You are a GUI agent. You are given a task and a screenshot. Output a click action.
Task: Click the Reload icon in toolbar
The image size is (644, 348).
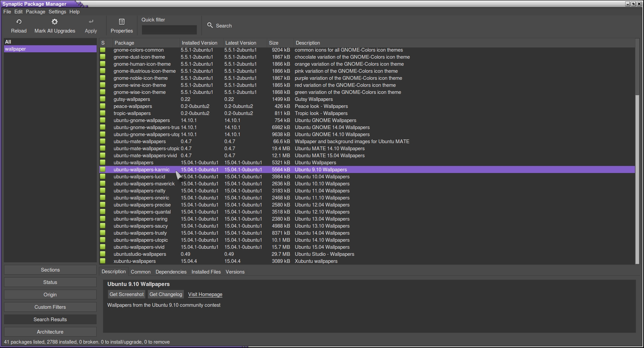(19, 22)
